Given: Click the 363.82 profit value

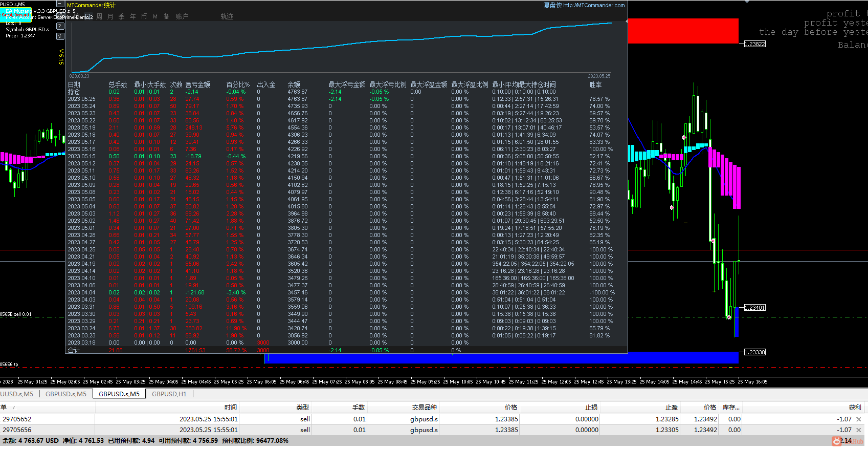Looking at the screenshot, I should coord(194,329).
